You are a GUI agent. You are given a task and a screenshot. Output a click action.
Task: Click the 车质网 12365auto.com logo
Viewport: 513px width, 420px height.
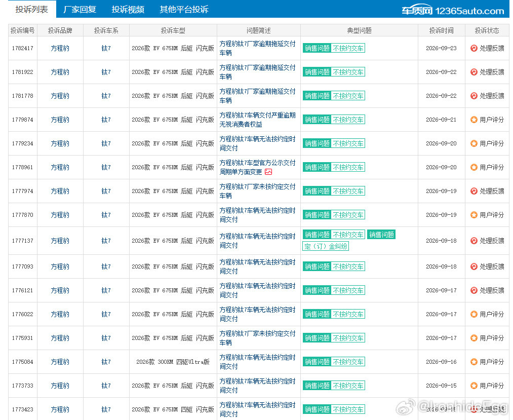point(453,11)
